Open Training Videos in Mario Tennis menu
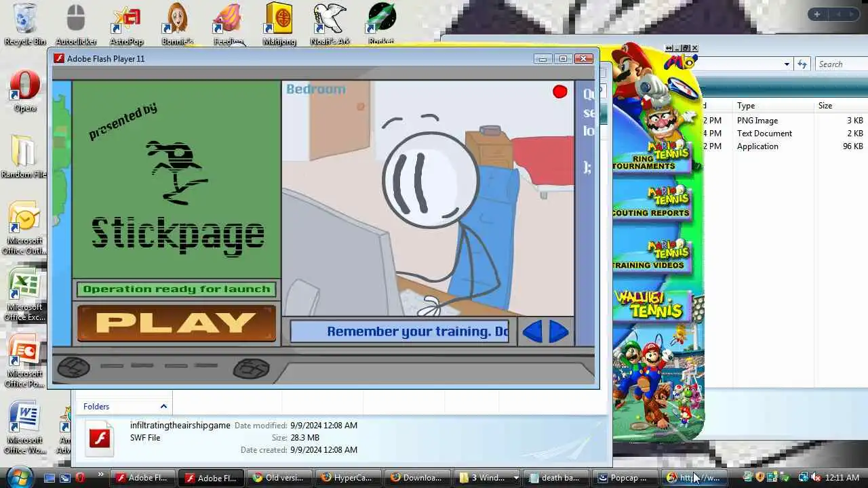 652,256
